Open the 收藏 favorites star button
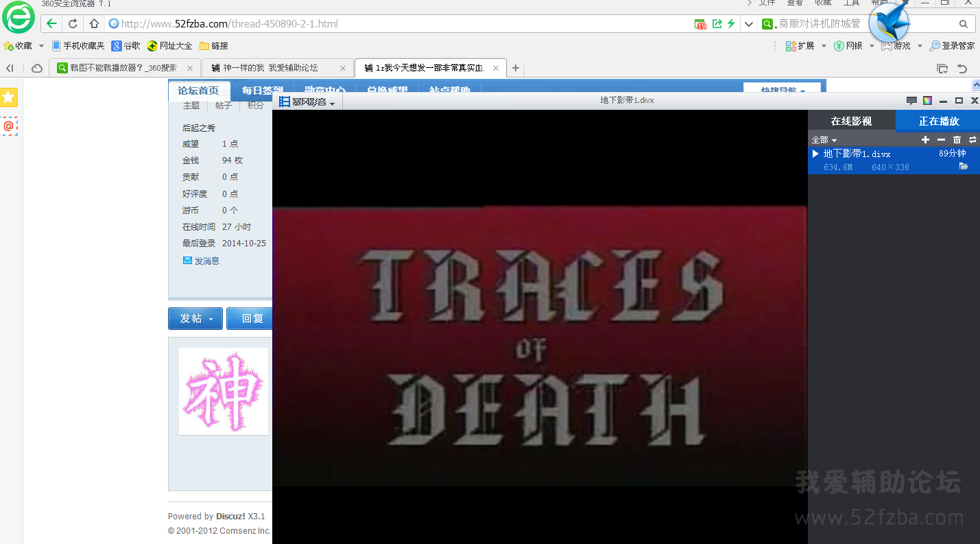 click(18, 46)
